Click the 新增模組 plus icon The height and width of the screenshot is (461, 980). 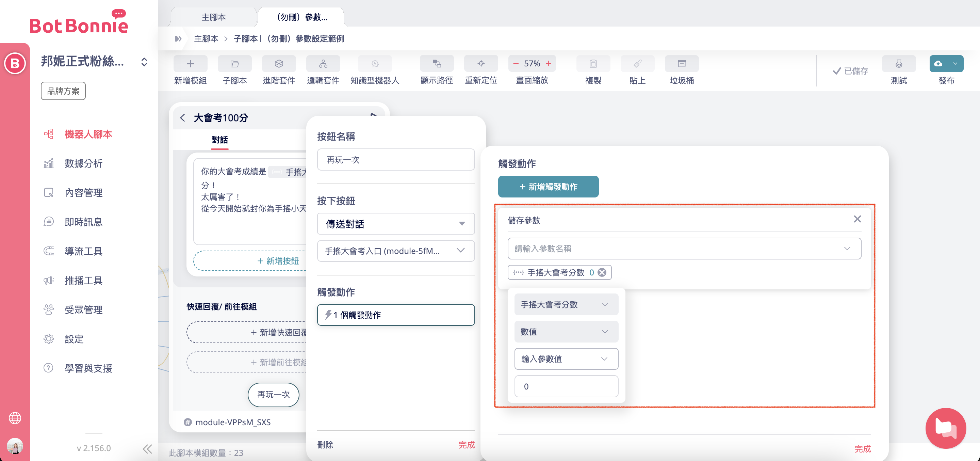coord(190,64)
